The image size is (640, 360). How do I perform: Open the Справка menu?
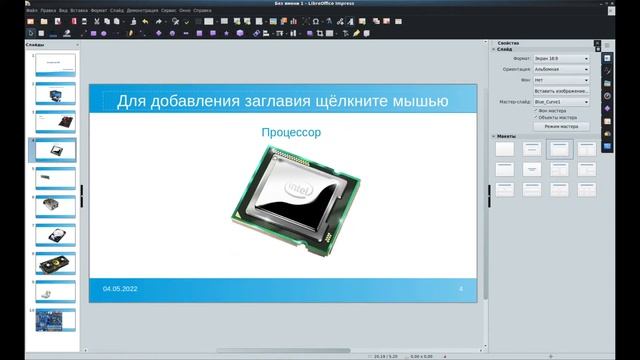[202, 10]
